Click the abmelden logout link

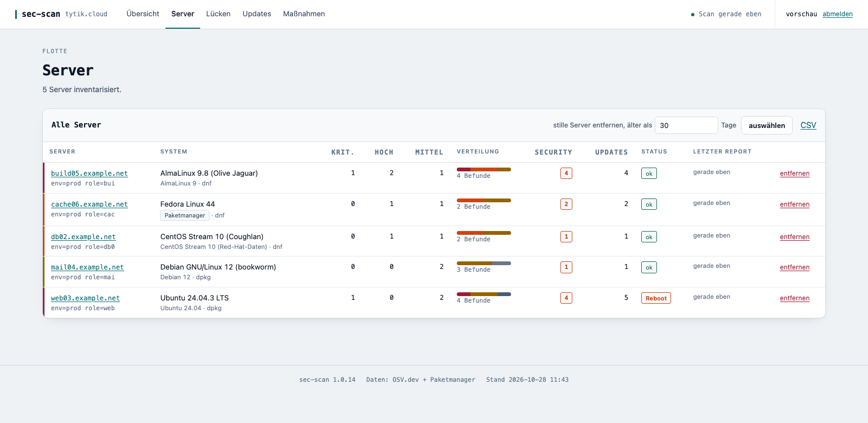tap(838, 14)
